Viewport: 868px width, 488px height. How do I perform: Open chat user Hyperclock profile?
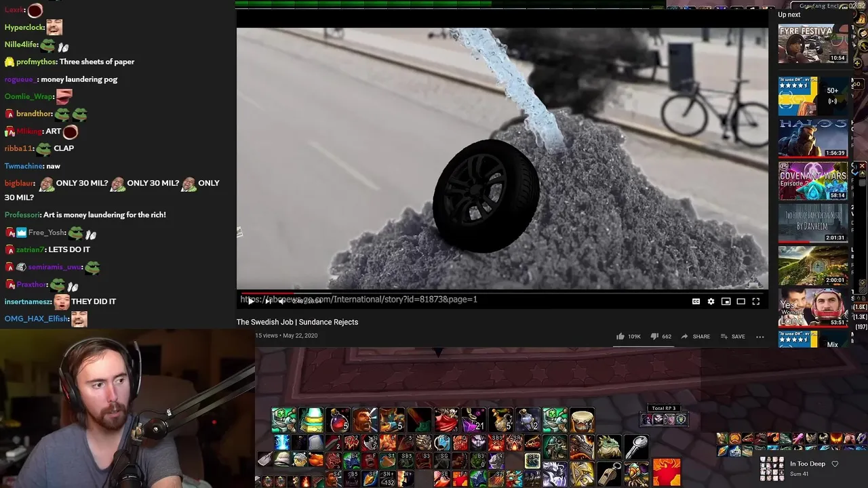coord(24,28)
